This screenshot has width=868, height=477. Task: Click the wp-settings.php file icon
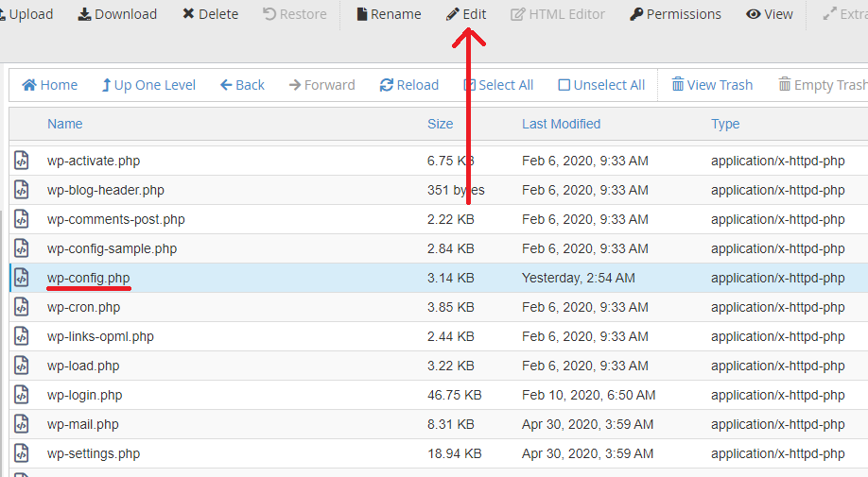click(x=22, y=453)
